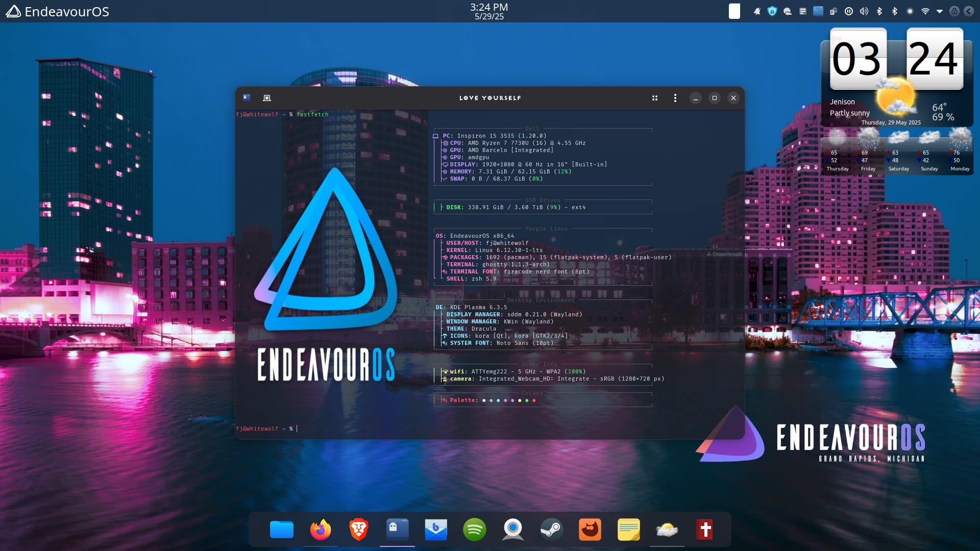Click the DISK: 338.91 GiB line in the terminal
980x551 pixels.
pyautogui.click(x=516, y=207)
